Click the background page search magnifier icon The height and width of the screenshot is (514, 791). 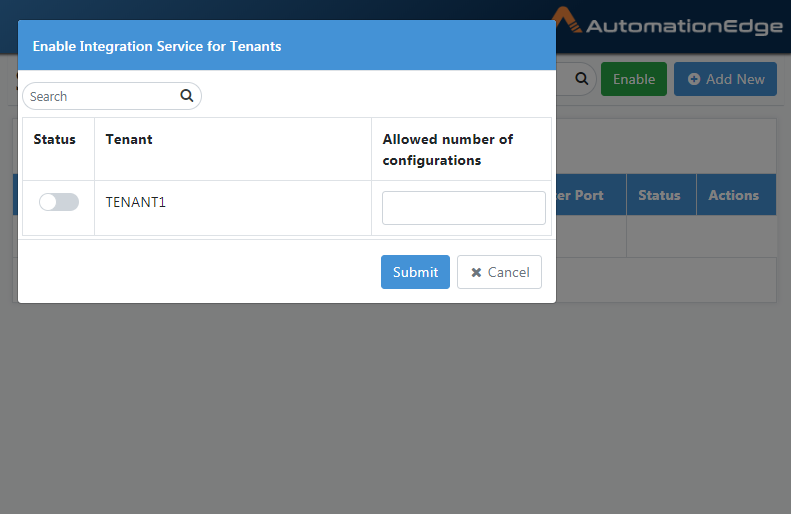582,79
